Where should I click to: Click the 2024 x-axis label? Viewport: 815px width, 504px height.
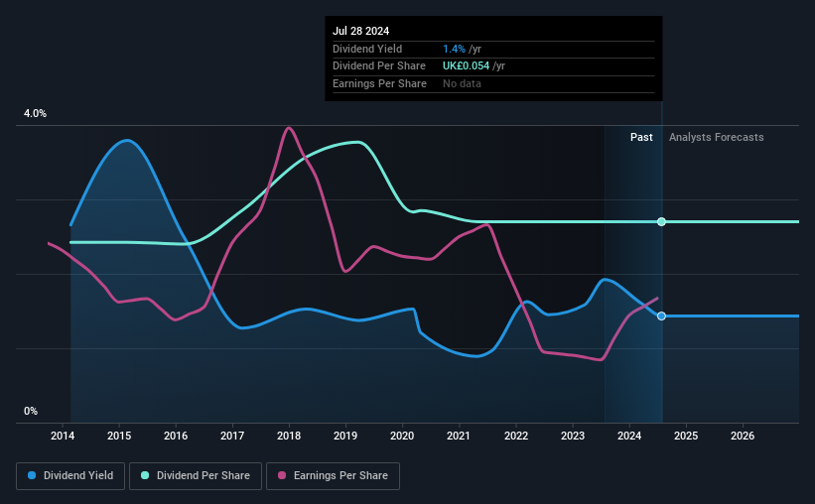click(629, 436)
